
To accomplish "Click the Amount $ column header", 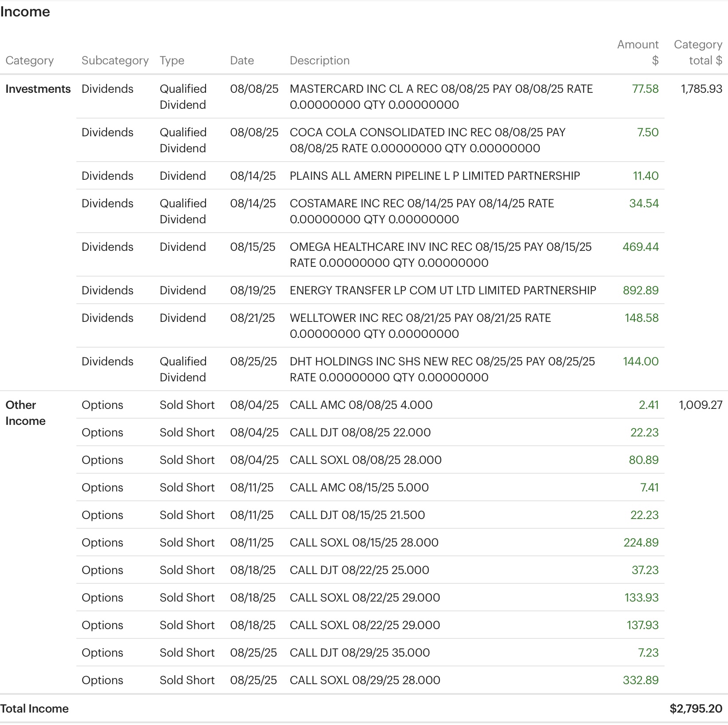I will pos(638,52).
